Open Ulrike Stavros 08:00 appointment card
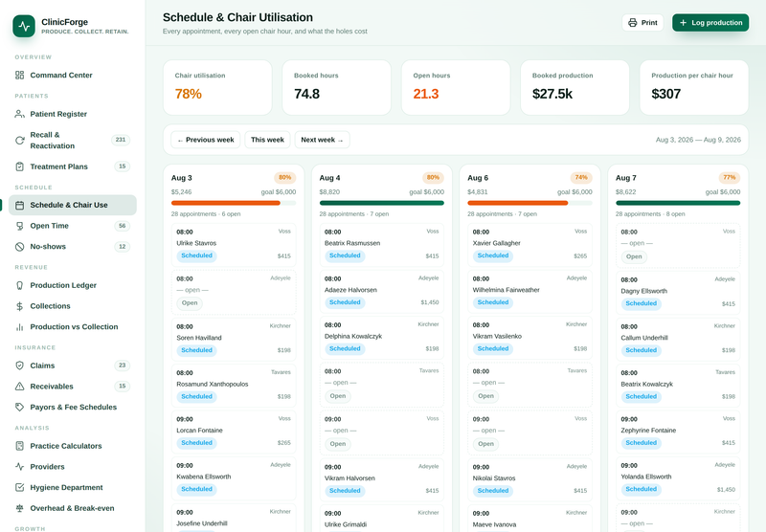This screenshot has height=532, width=766. click(x=234, y=244)
